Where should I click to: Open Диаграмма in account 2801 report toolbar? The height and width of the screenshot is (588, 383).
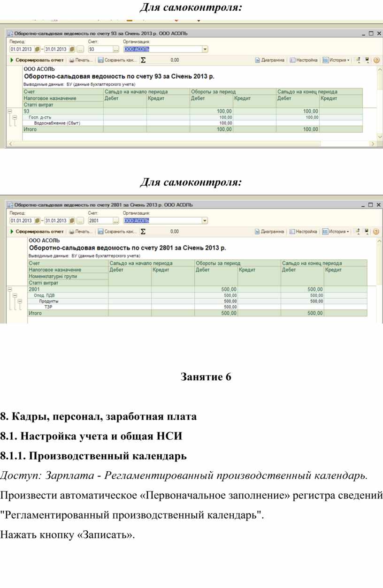click(270, 232)
